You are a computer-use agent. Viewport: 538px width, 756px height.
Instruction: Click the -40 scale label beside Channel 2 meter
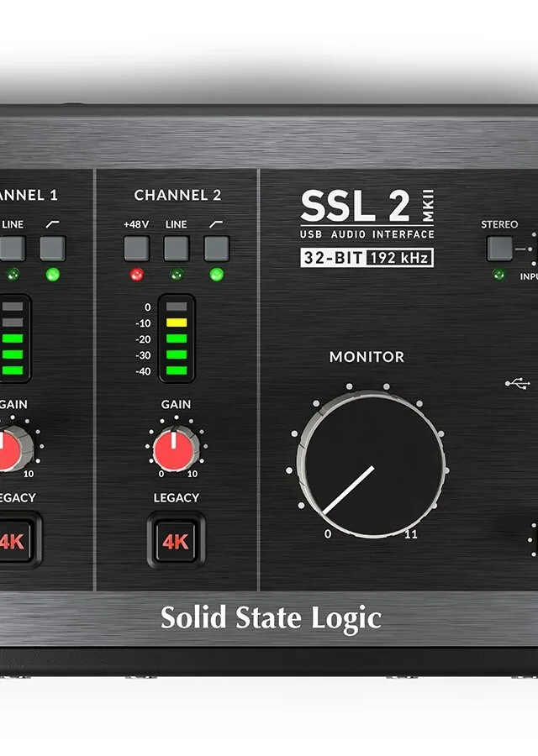(143, 371)
